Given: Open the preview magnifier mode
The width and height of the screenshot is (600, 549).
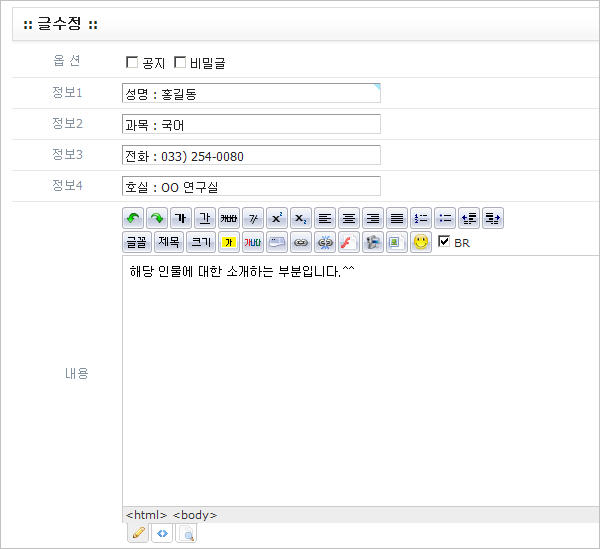Looking at the screenshot, I should click(186, 534).
